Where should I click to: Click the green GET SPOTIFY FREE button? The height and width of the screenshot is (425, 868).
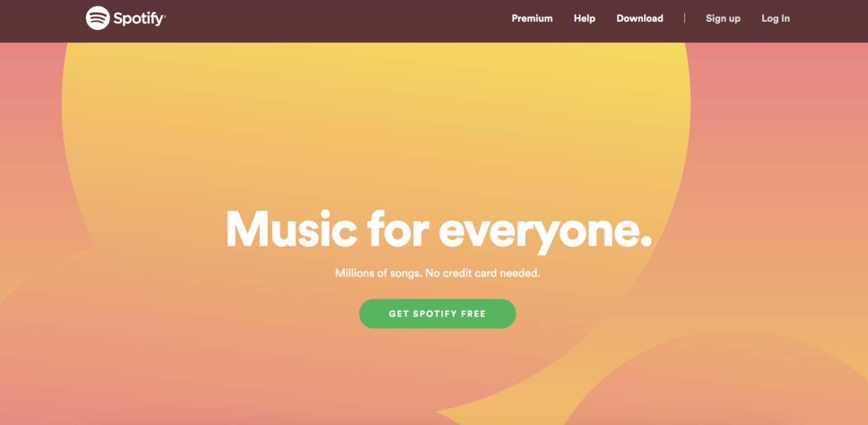click(x=437, y=314)
